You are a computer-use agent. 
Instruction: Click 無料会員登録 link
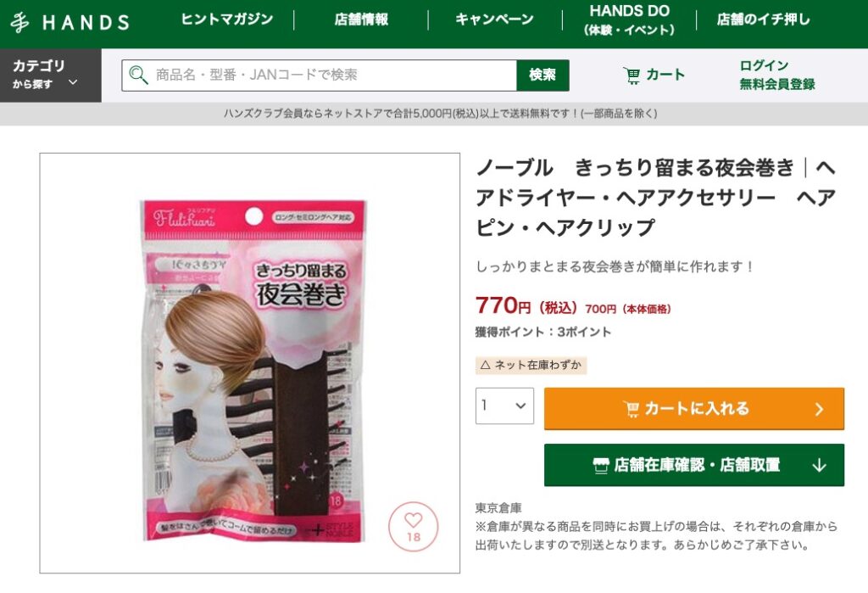coord(777,84)
